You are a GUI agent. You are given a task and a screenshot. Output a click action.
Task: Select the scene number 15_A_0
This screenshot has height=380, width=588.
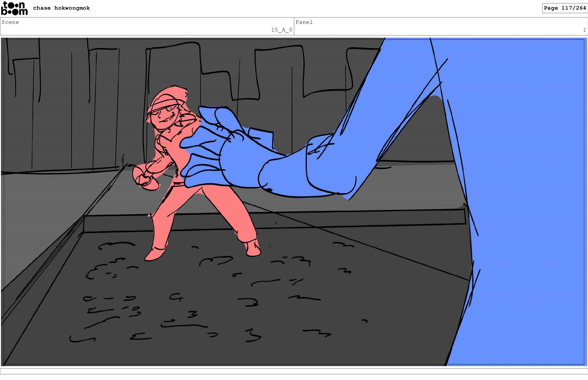[x=281, y=30]
